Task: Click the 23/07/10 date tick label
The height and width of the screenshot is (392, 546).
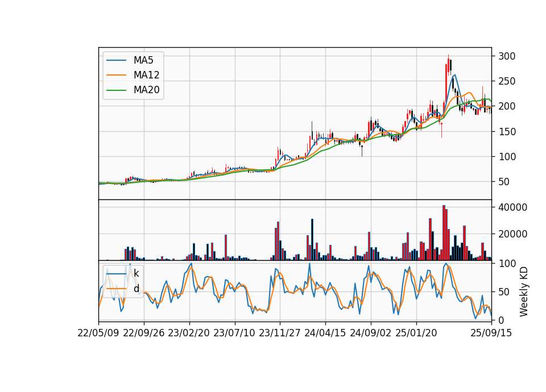Action: (x=234, y=333)
